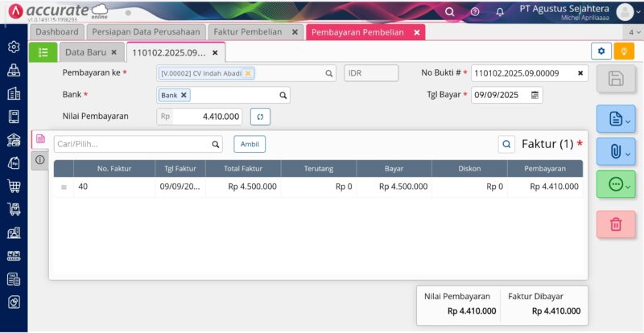Image resolution: width=644 pixels, height=333 pixels.
Task: Switch to the Dashboard tab
Action: pyautogui.click(x=57, y=32)
